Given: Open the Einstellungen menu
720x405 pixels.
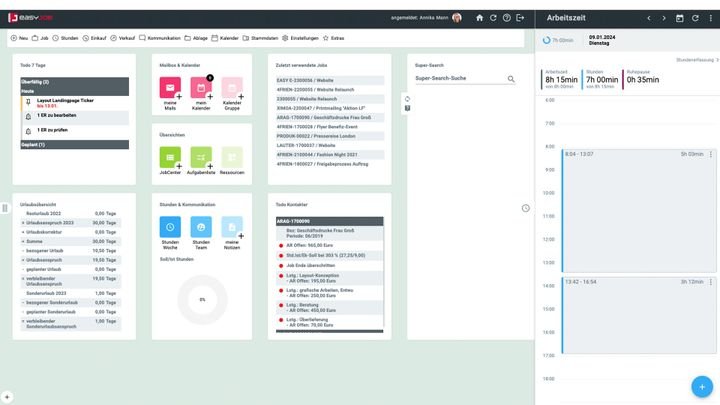Looking at the screenshot, I should click(x=300, y=38).
